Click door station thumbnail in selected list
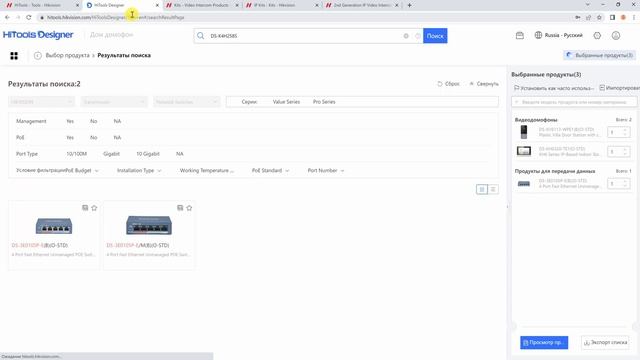 tap(524, 132)
